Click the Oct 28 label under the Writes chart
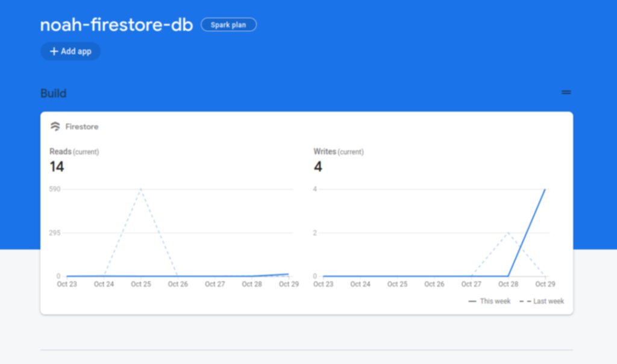617x364 pixels. (x=508, y=283)
